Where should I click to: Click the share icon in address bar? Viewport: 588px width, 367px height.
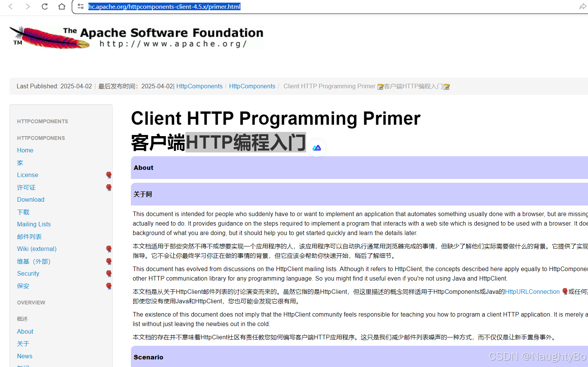point(583,6)
